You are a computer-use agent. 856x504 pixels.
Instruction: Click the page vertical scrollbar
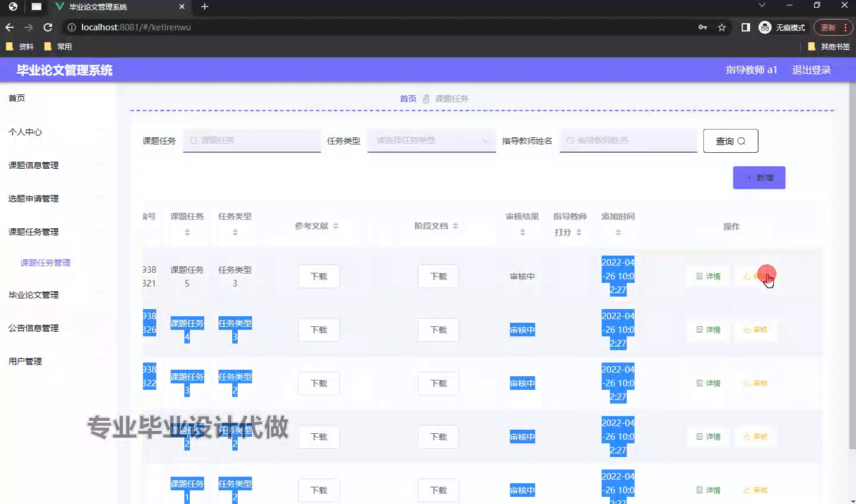click(x=851, y=266)
